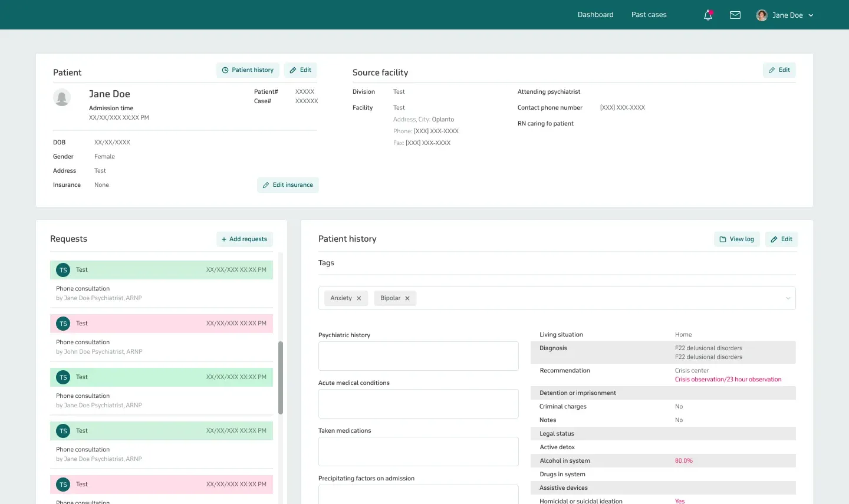This screenshot has height=504, width=849.
Task: Click the TS badge on first request
Action: click(x=63, y=270)
